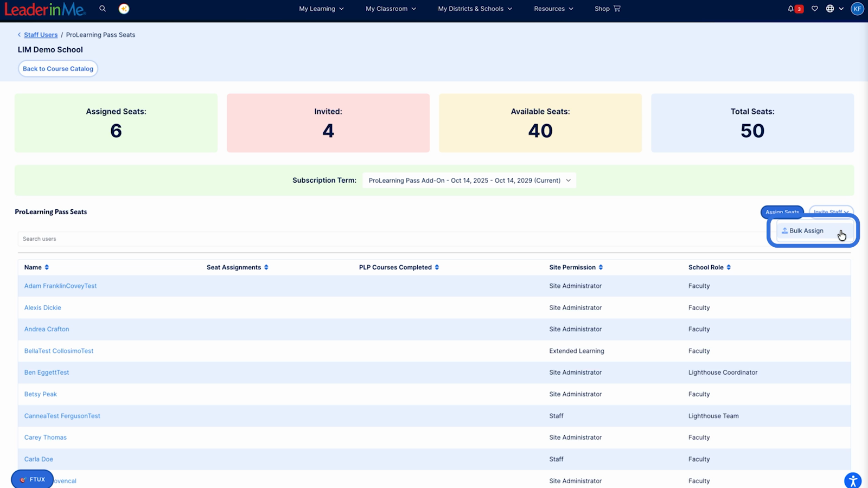The height and width of the screenshot is (488, 868).
Task: Open CanneaTest FergusonTest user link
Action: click(62, 416)
